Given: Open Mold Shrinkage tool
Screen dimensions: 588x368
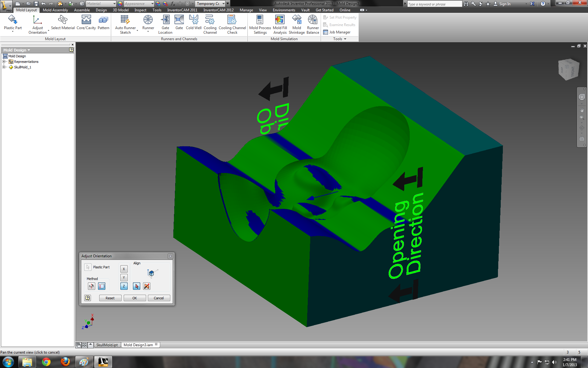Looking at the screenshot, I should pyautogui.click(x=296, y=24).
